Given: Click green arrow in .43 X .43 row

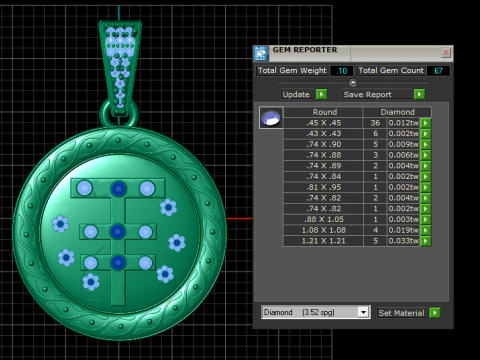Looking at the screenshot, I should [x=425, y=134].
